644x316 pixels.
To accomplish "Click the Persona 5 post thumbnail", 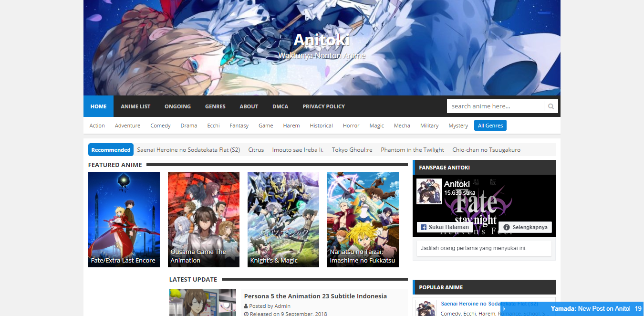I will coord(203,303).
